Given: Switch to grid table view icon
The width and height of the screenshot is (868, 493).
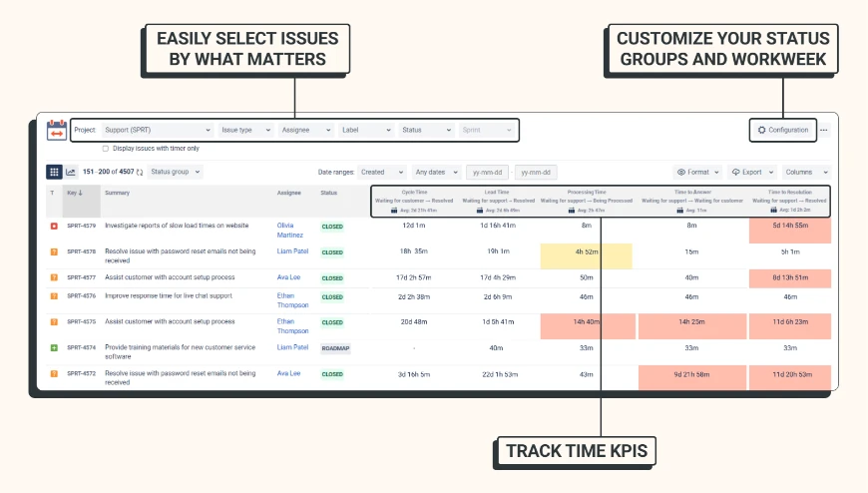Looking at the screenshot, I should [54, 172].
